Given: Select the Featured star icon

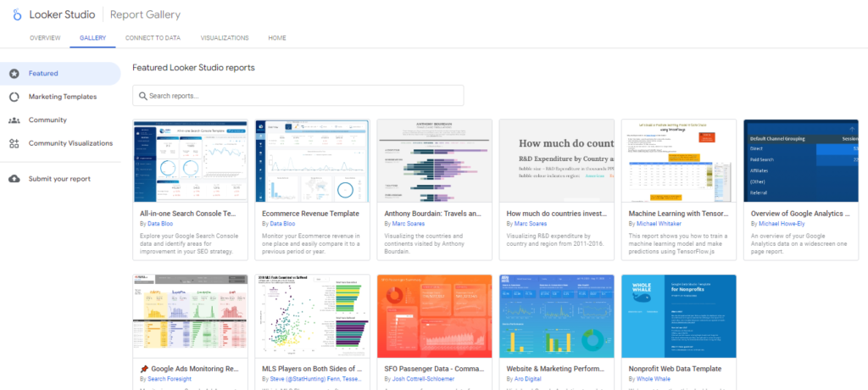Looking at the screenshot, I should (x=14, y=73).
